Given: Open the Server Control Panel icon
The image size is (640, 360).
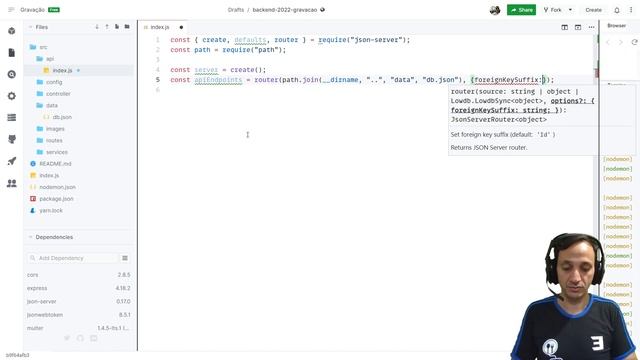Looking at the screenshot, I should pyautogui.click(x=12, y=118).
